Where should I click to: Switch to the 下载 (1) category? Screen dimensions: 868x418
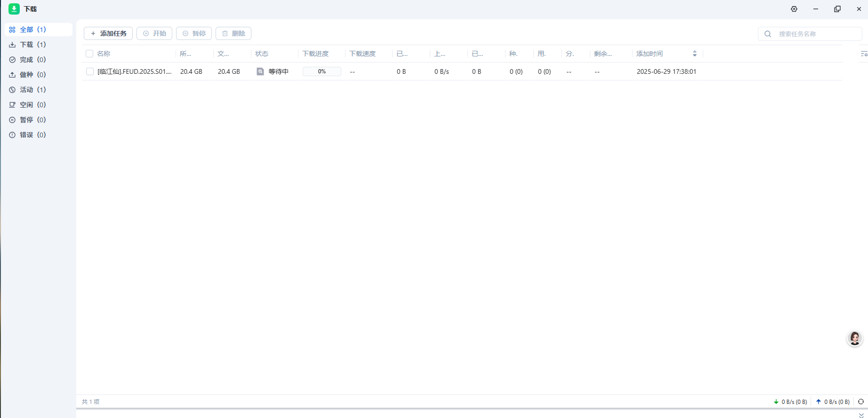coord(39,45)
